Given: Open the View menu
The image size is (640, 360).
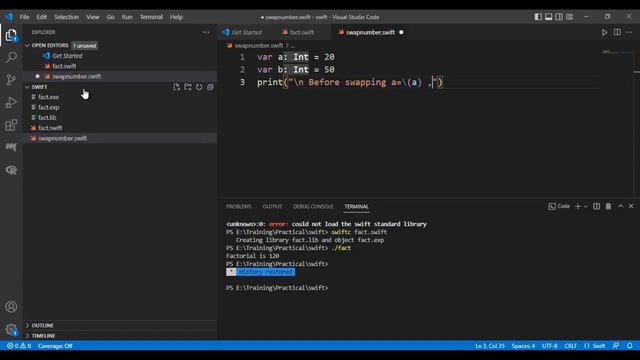Looking at the screenshot, I should coord(93,17).
